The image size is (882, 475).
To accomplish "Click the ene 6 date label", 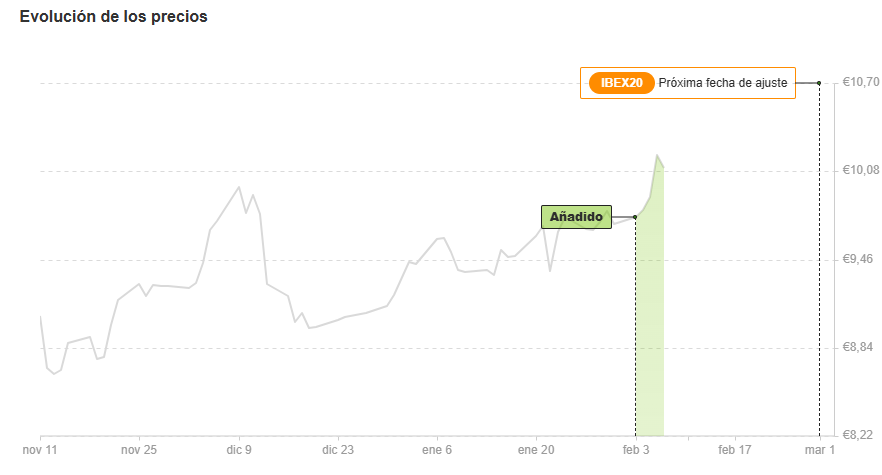I will coord(437,450).
